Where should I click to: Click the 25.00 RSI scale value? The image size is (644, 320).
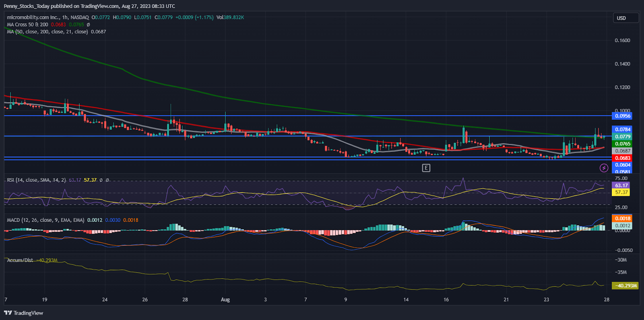click(x=621, y=207)
